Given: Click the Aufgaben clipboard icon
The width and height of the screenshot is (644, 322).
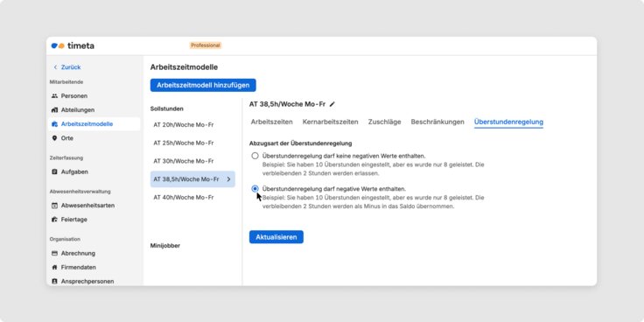Looking at the screenshot, I should tap(54, 171).
